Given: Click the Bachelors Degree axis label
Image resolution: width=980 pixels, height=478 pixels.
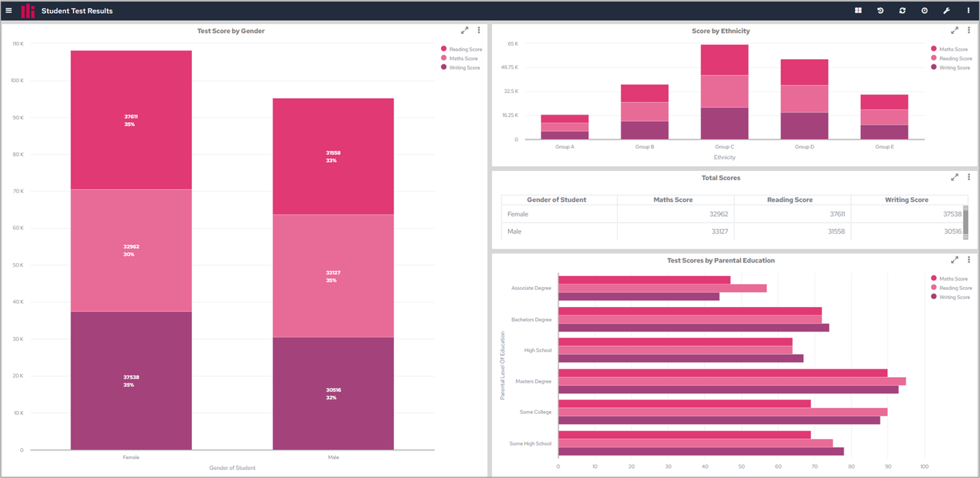Looking at the screenshot, I should click(531, 319).
